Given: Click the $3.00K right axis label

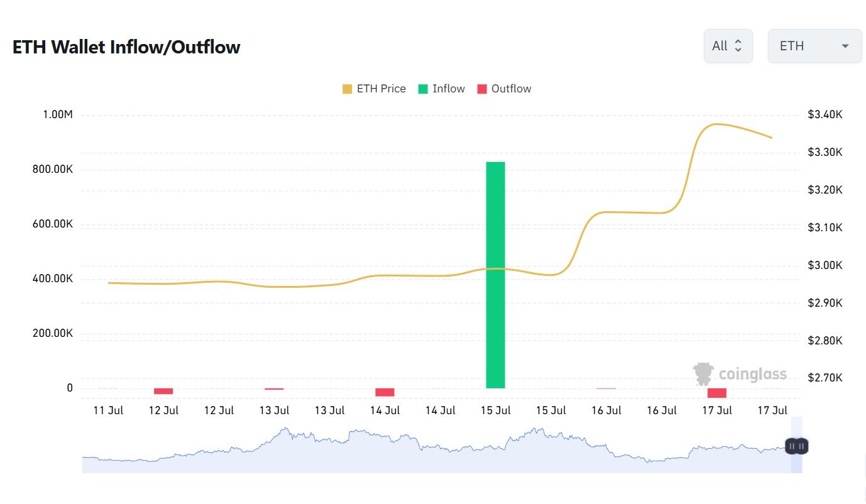Looking at the screenshot, I should (825, 265).
